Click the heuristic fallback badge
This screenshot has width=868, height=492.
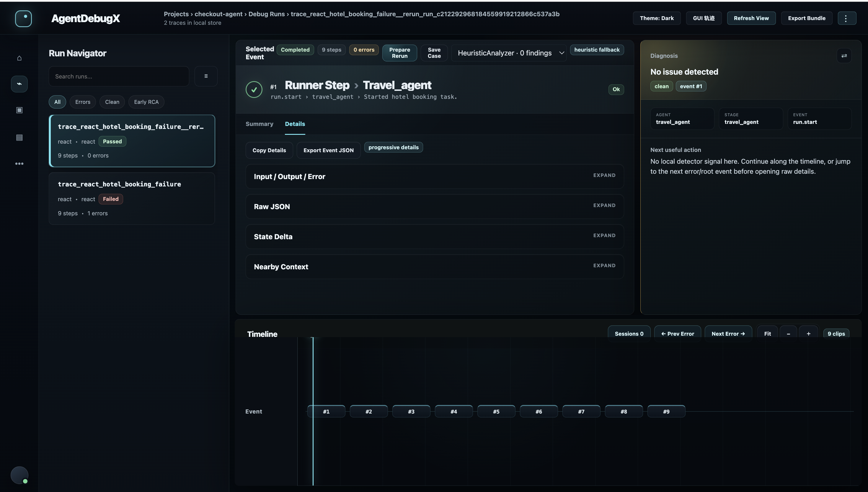(x=597, y=50)
